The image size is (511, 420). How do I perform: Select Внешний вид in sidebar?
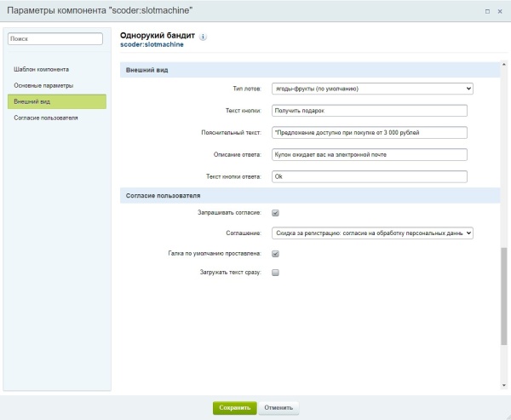pos(32,101)
